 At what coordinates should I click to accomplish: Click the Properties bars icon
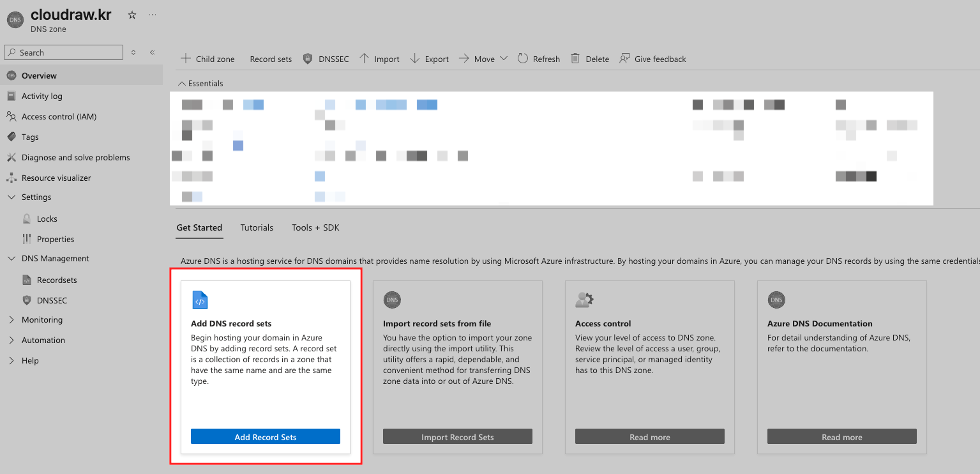point(27,239)
